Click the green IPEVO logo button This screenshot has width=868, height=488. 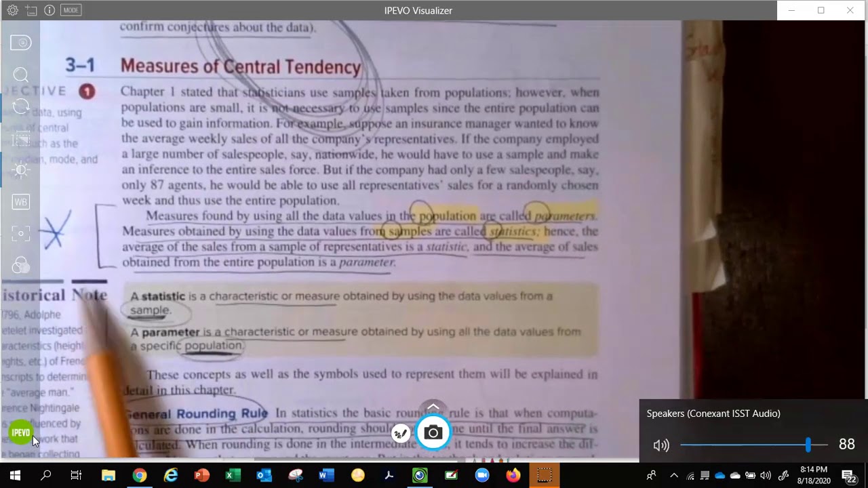(21, 432)
